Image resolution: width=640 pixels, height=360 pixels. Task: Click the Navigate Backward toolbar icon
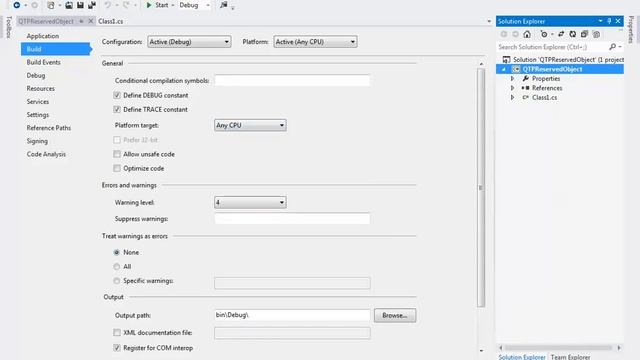click(x=17, y=5)
